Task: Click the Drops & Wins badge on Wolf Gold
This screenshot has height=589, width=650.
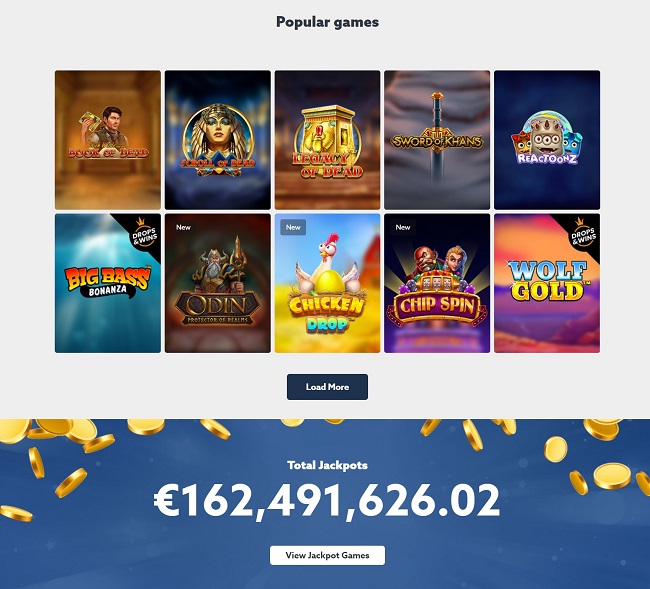Action: pyautogui.click(x=584, y=233)
